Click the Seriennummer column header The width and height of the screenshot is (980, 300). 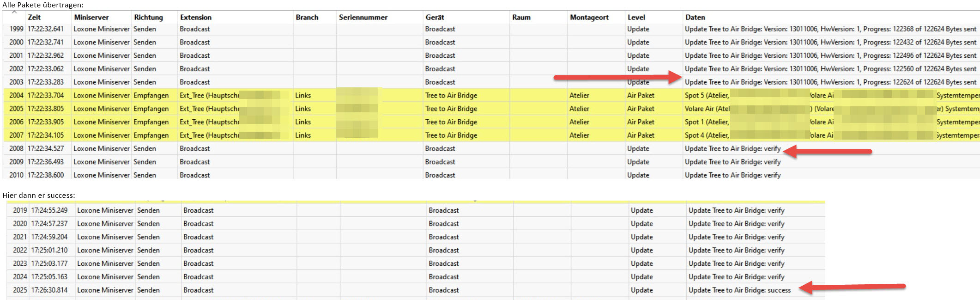click(x=363, y=17)
